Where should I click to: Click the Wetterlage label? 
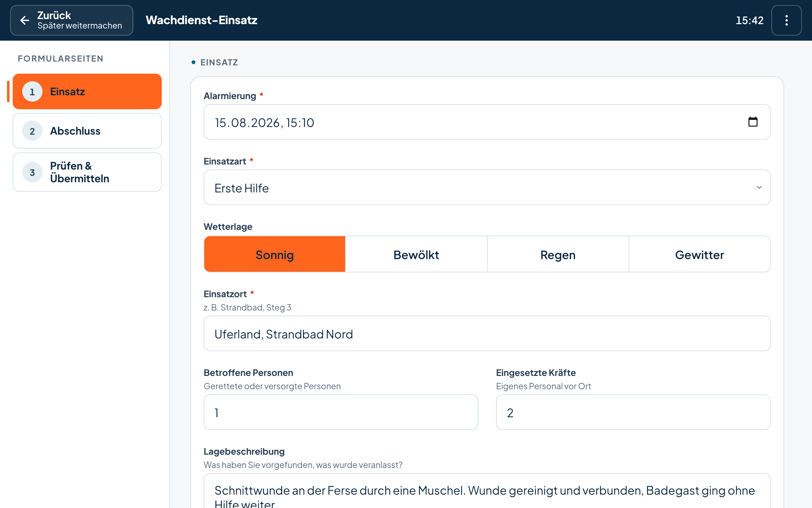point(228,227)
